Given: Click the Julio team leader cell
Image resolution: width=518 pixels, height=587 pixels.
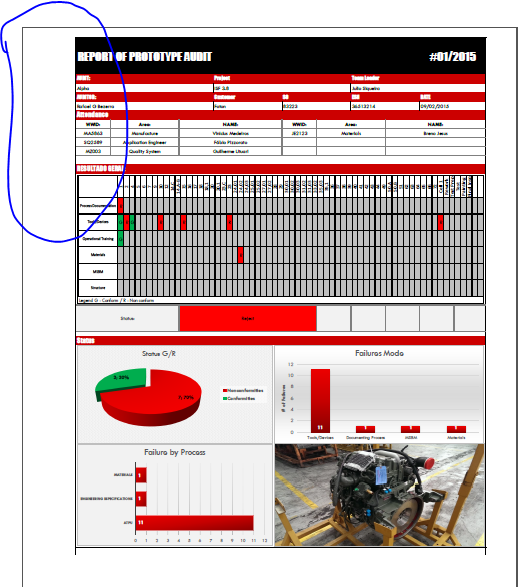Looking at the screenshot, I should tap(417, 88).
